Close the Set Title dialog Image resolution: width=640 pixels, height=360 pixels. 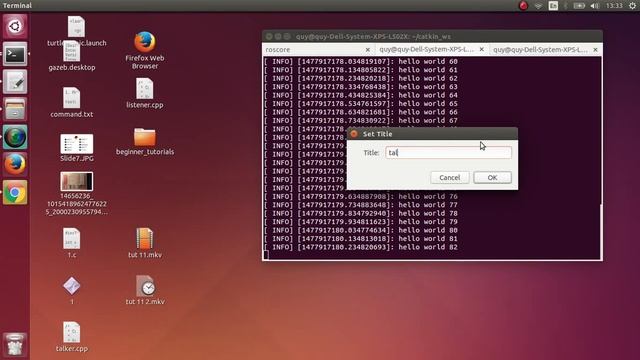click(x=354, y=134)
